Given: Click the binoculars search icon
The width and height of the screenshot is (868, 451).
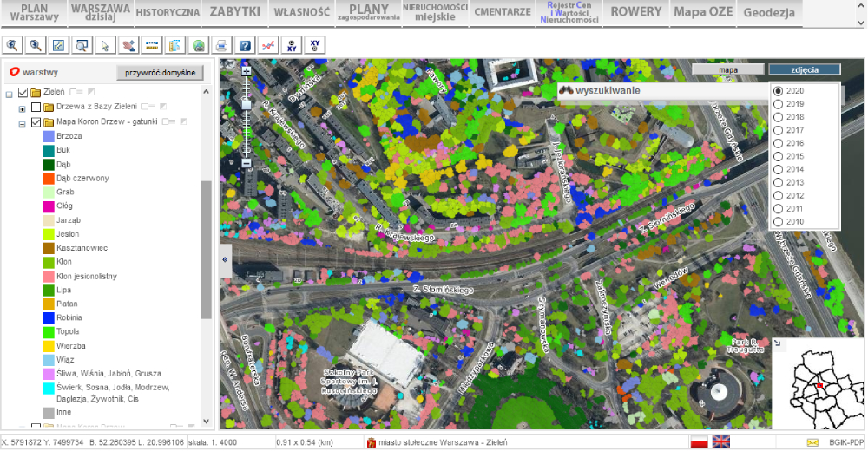Looking at the screenshot, I should pyautogui.click(x=566, y=90).
